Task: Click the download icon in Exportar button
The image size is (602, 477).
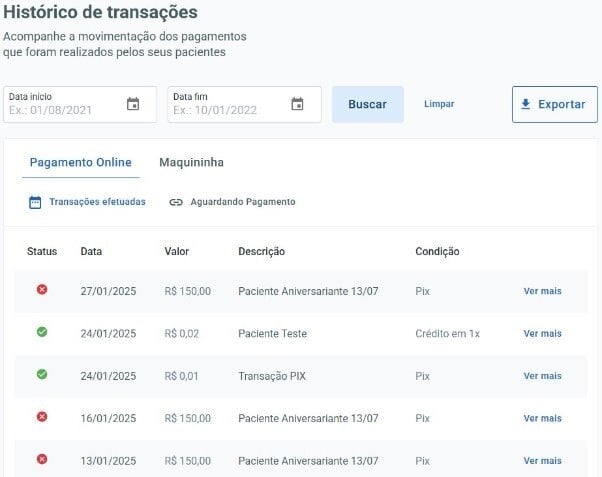Action: pos(526,104)
